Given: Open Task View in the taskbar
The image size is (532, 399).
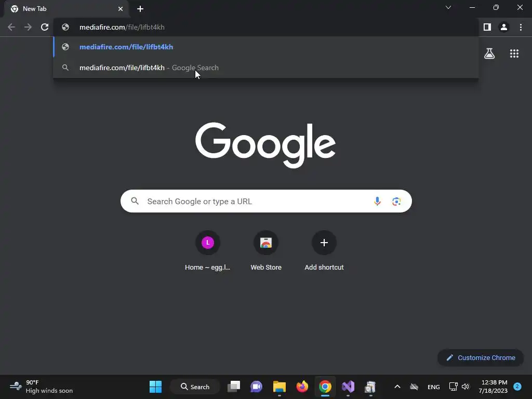Looking at the screenshot, I should (x=234, y=387).
